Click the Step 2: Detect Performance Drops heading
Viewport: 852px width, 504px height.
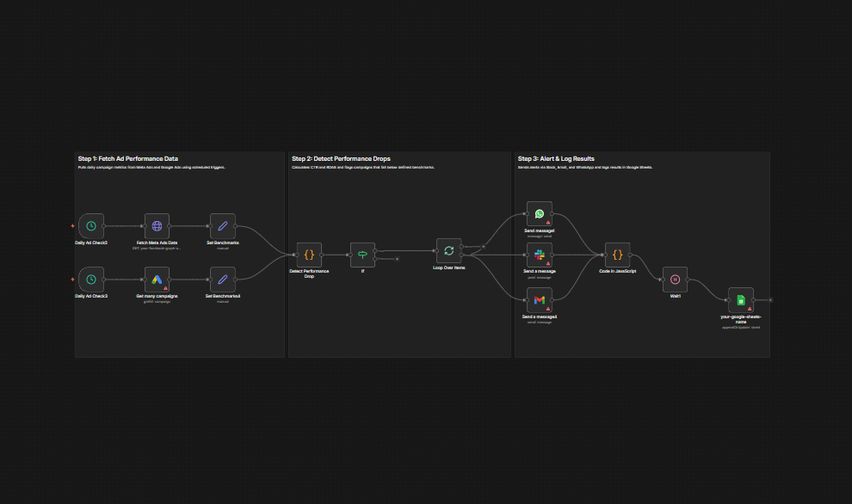341,159
